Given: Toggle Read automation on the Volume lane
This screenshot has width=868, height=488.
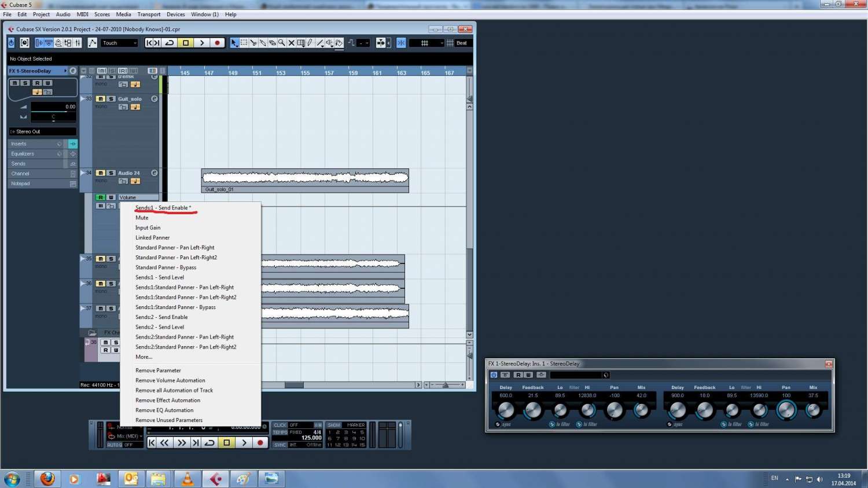Looking at the screenshot, I should [x=101, y=197].
